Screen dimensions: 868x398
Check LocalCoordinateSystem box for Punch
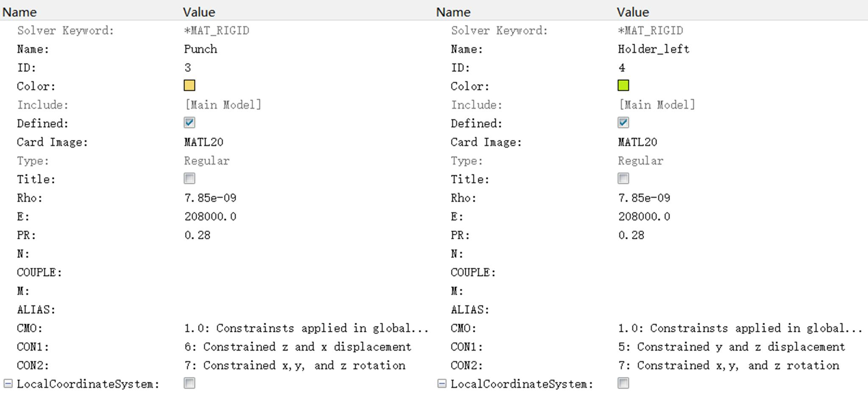coord(189,384)
